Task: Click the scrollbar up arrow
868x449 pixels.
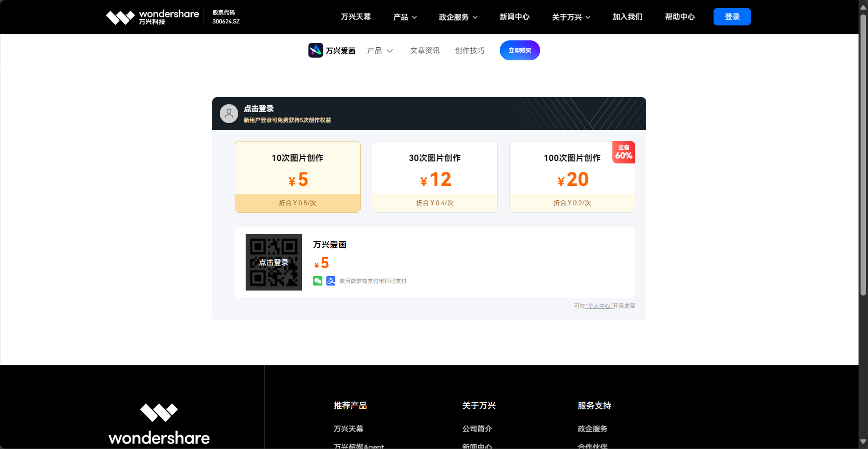Action: point(863,7)
